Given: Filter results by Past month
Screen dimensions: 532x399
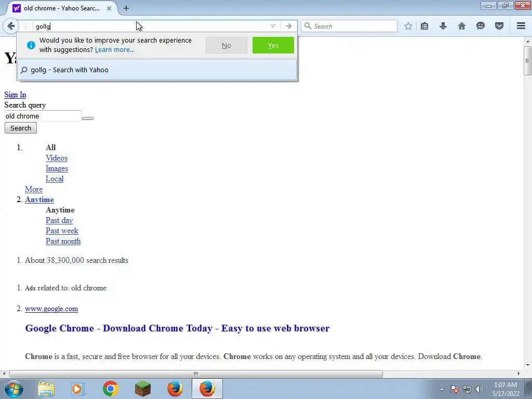Looking at the screenshot, I should (x=63, y=241).
